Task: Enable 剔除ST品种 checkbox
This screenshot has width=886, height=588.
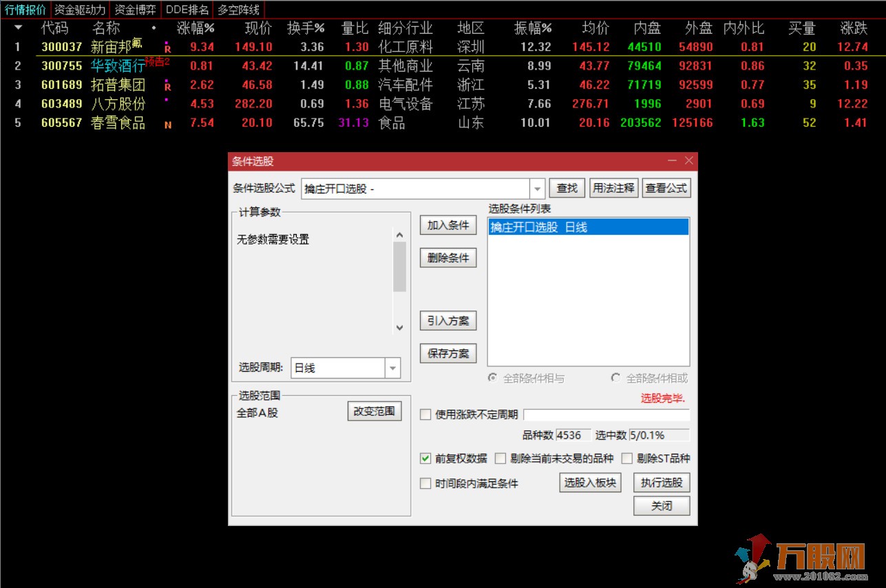Action: [x=626, y=459]
